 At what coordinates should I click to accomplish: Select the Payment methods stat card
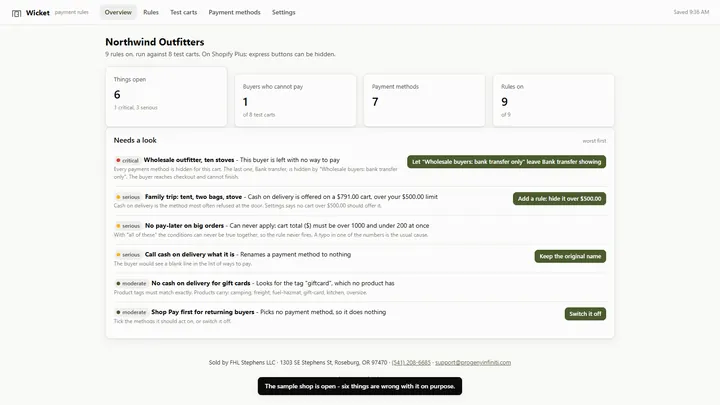(424, 100)
